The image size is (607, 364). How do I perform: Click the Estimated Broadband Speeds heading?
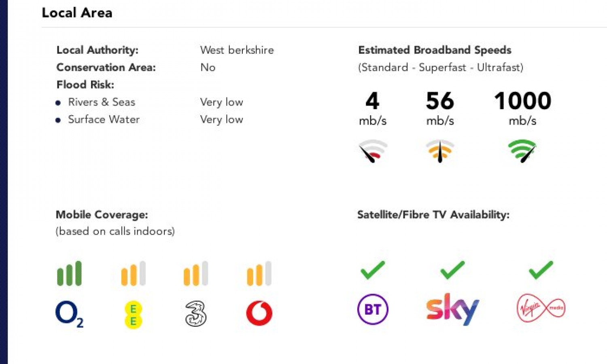(x=435, y=50)
